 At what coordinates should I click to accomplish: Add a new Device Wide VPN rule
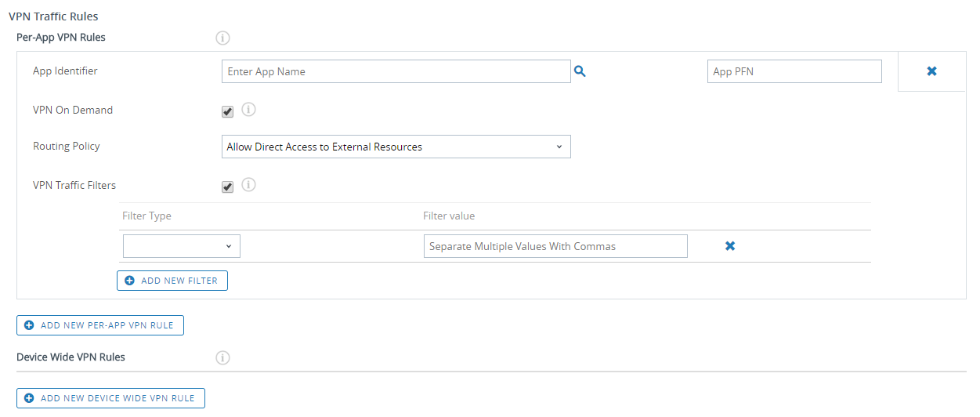(x=110, y=398)
